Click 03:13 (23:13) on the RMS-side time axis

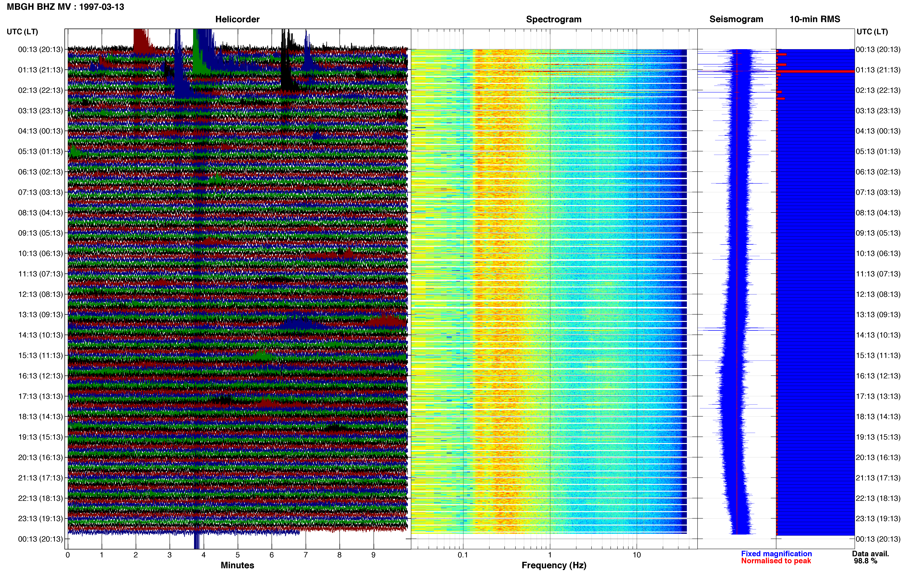pyautogui.click(x=878, y=111)
